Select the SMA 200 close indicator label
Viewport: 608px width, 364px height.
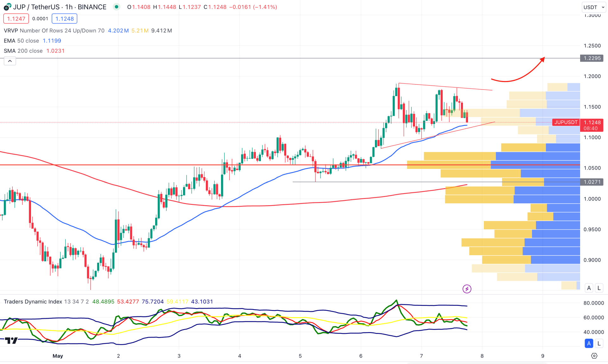click(x=23, y=51)
